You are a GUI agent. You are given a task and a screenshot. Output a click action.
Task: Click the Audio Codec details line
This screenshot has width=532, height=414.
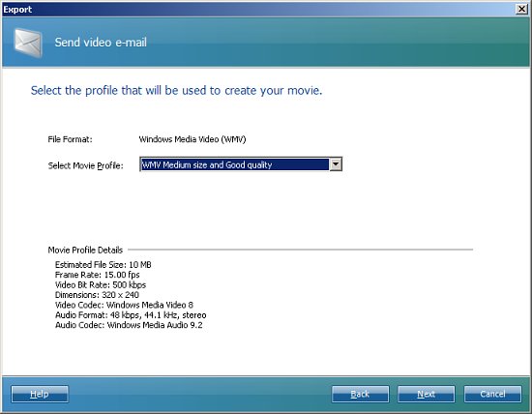[x=129, y=325]
